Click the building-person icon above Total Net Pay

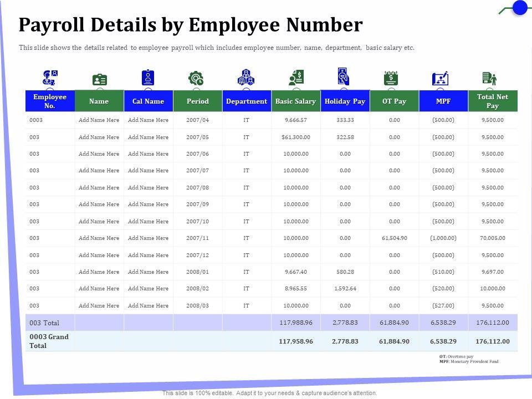click(489, 78)
